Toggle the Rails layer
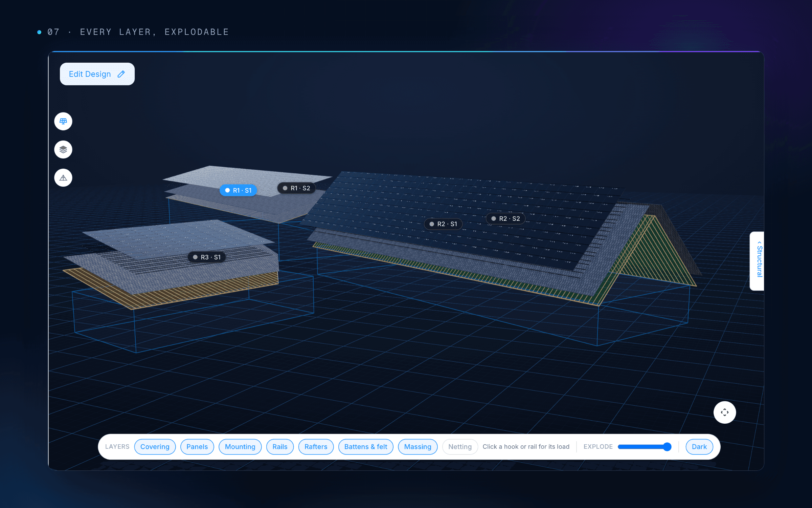The height and width of the screenshot is (508, 812). point(280,447)
